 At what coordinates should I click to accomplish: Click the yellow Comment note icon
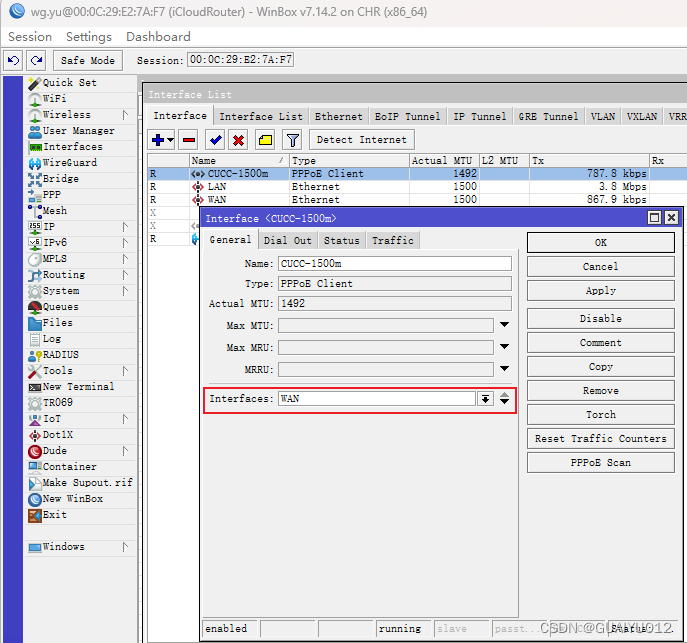pyautogui.click(x=265, y=140)
